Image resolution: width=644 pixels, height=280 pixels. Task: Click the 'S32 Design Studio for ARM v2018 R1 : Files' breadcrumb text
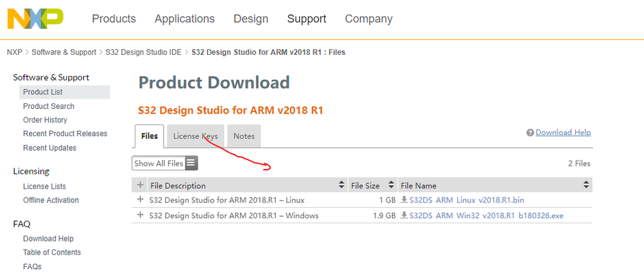269,52
